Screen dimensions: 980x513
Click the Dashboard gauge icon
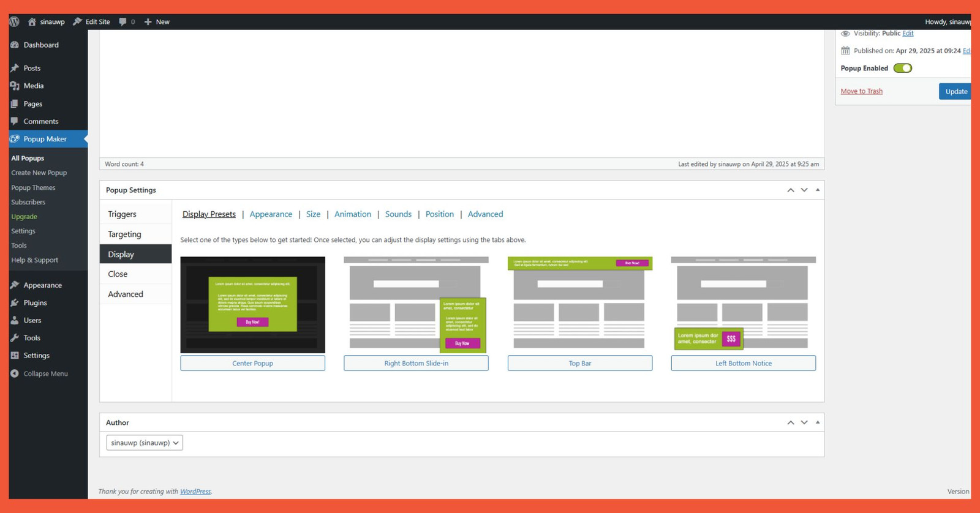pyautogui.click(x=15, y=45)
